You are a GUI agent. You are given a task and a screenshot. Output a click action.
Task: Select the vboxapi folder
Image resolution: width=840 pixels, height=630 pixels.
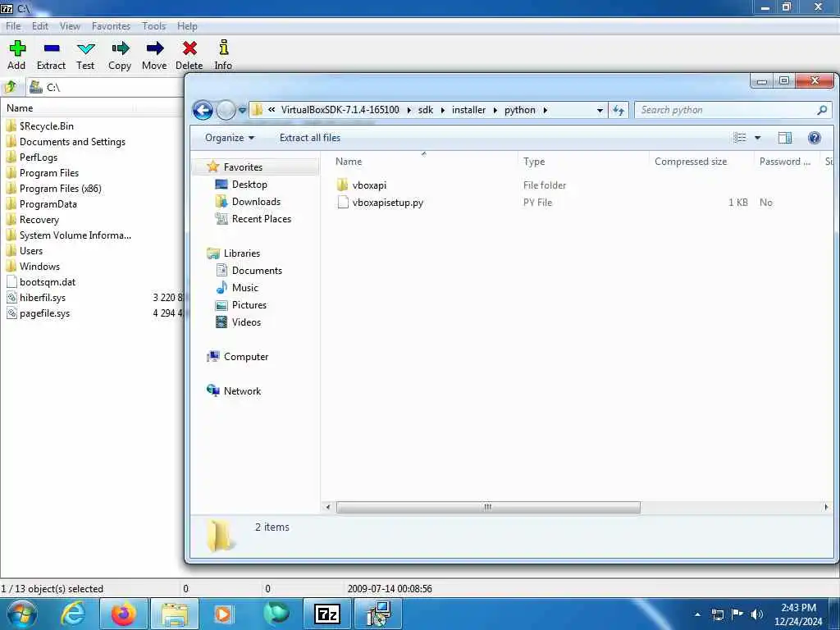coord(369,185)
